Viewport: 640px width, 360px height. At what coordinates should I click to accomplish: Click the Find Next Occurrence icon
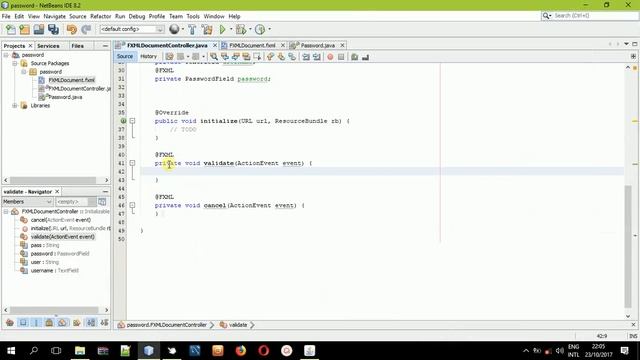coord(236,57)
